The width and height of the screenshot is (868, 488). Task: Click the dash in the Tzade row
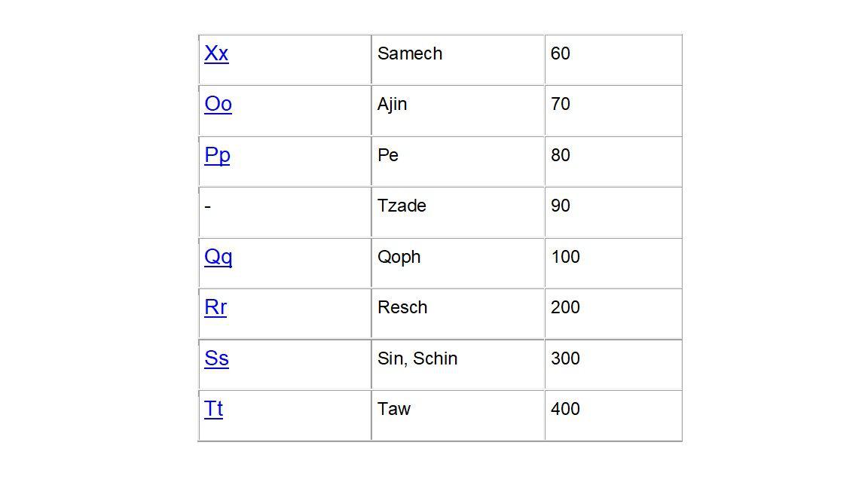(x=208, y=206)
